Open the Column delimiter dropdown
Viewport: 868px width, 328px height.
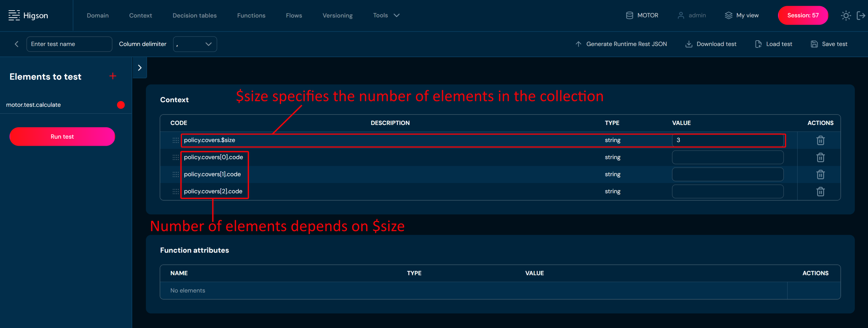coord(195,44)
